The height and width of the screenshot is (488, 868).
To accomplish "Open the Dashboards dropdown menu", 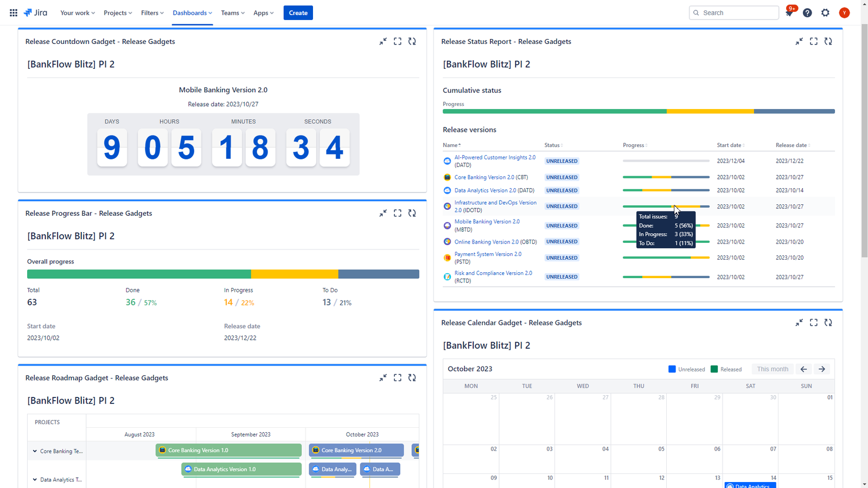I will click(193, 12).
